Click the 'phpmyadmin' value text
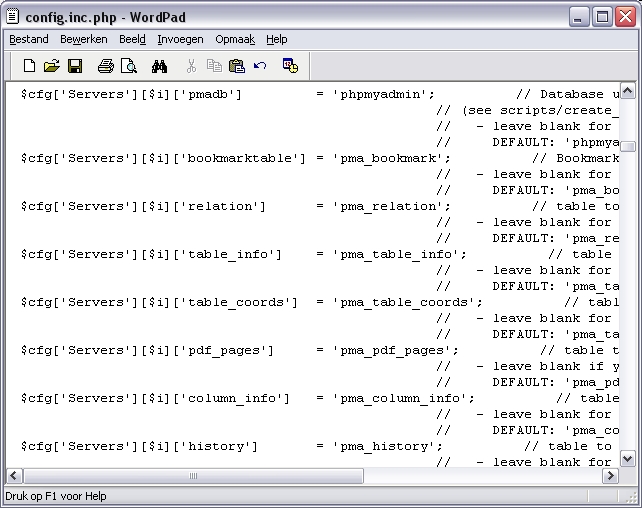Viewport: 642px width, 508px height. coord(383,95)
